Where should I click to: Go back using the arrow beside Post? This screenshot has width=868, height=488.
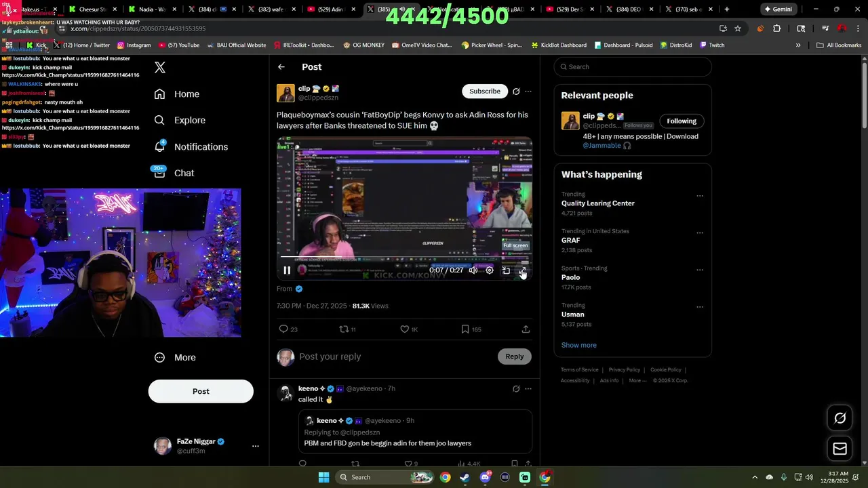click(x=281, y=67)
